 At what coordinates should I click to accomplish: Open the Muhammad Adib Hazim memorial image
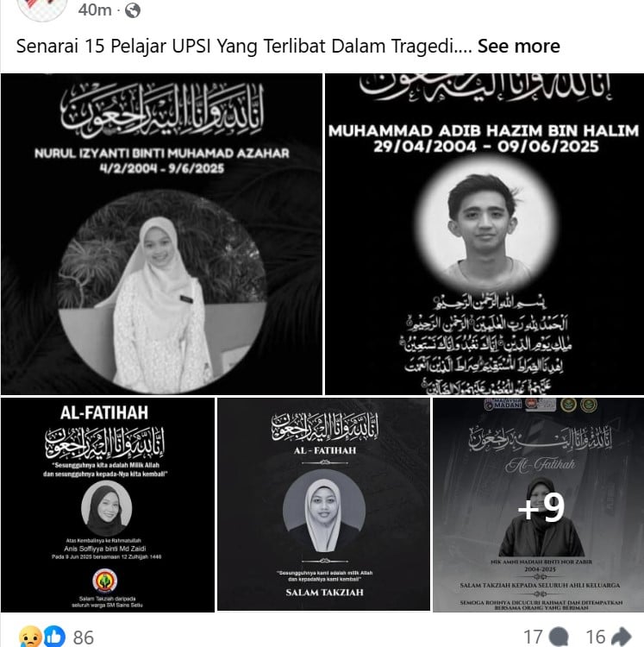click(485, 234)
